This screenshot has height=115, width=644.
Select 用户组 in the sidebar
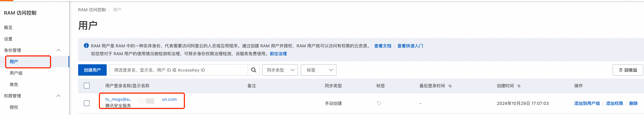[x=16, y=73]
